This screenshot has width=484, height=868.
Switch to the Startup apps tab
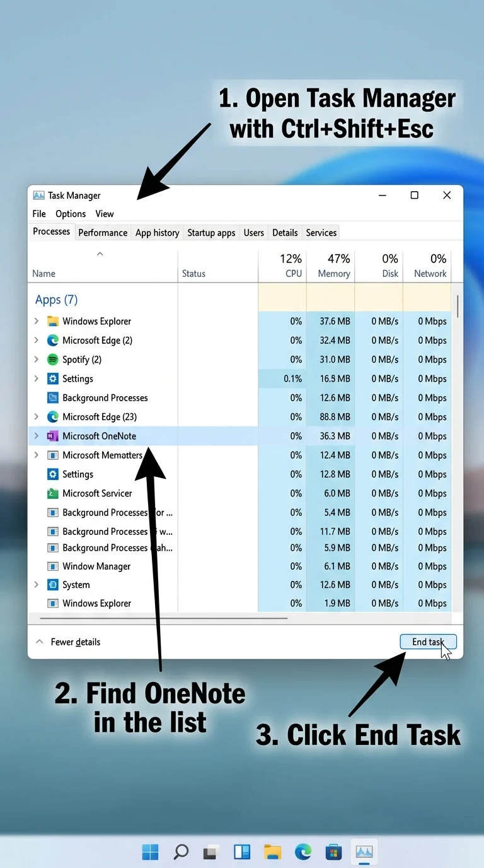(x=211, y=233)
